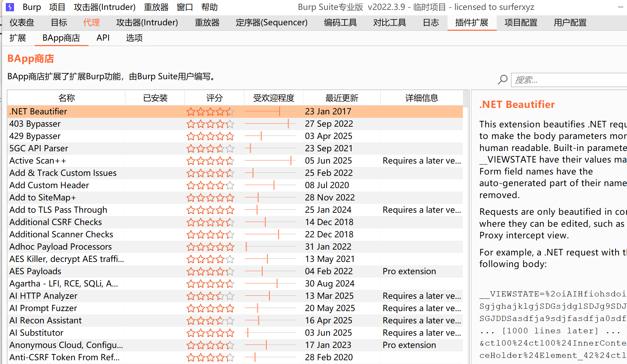This screenshot has width=627, height=364.
Task: Click AES Payloads Pro extension detail
Action: (409, 271)
